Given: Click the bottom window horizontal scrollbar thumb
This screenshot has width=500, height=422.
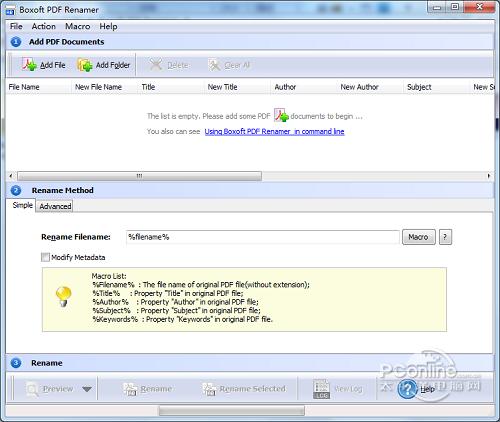Looking at the screenshot, I should (232, 410).
